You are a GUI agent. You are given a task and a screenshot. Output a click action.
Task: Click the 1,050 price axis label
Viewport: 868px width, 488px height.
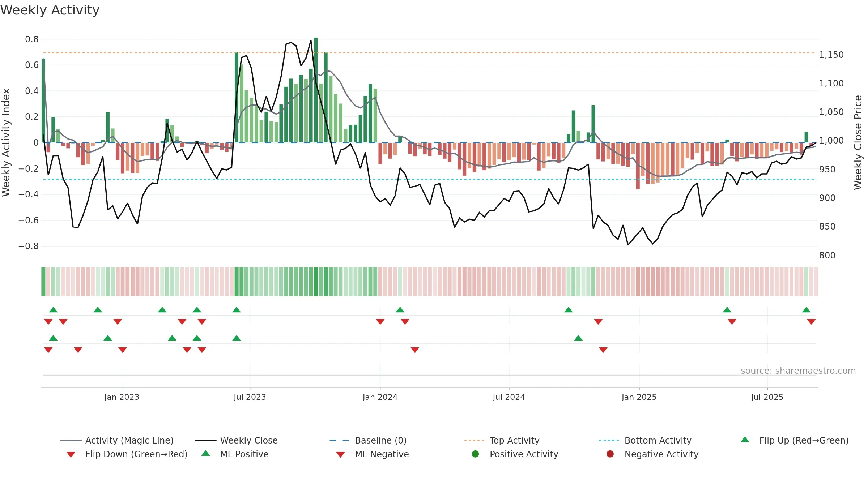tap(831, 112)
